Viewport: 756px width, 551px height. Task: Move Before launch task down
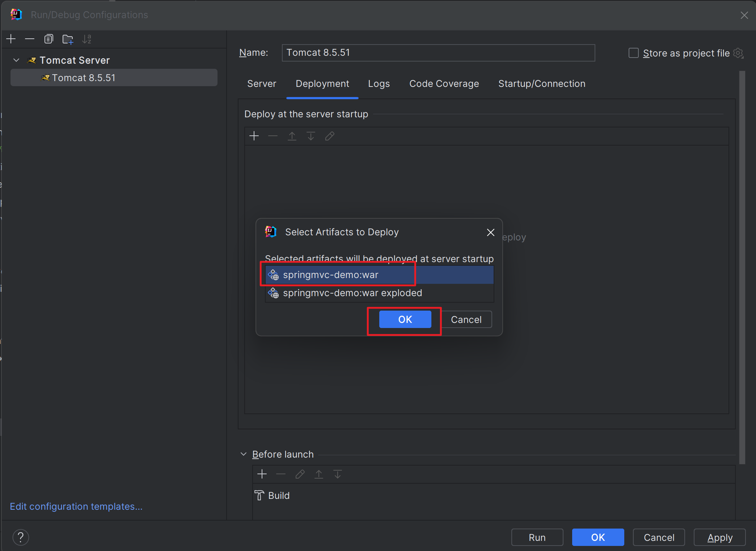click(x=338, y=474)
